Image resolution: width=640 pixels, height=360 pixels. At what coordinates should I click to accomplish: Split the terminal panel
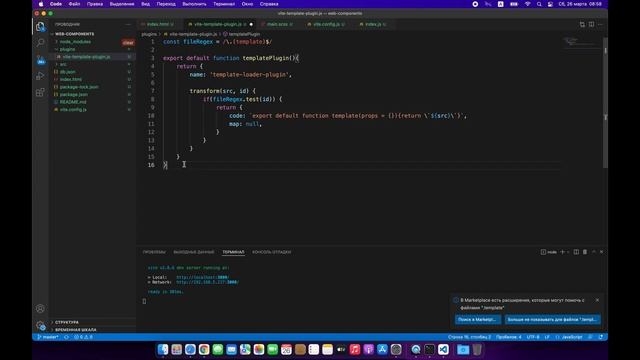tap(576, 252)
